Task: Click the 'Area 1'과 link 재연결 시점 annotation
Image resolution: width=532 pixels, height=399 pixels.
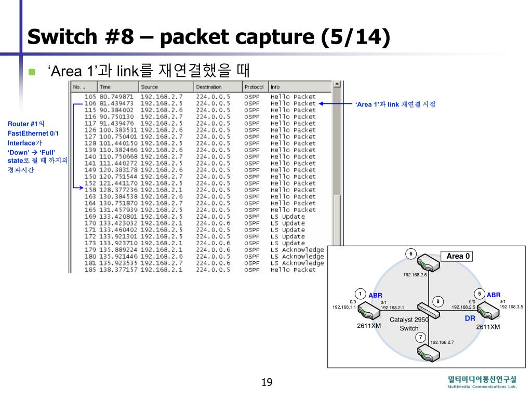Action: coord(395,104)
